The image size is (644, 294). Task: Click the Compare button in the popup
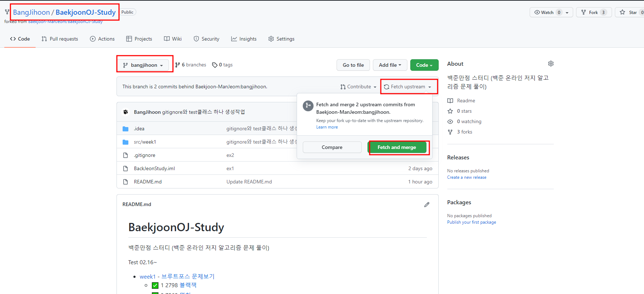click(332, 147)
